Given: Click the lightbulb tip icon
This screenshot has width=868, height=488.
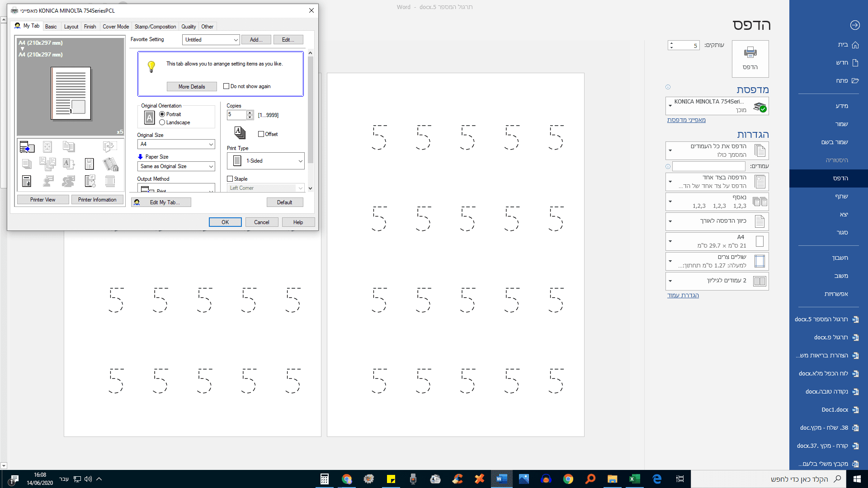Looking at the screenshot, I should tap(151, 67).
